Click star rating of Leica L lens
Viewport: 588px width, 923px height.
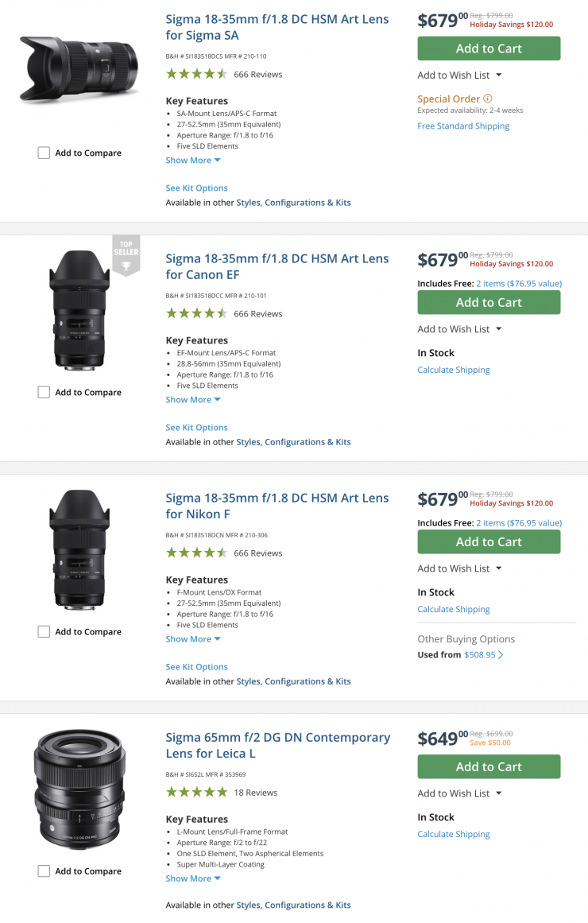coord(196,792)
